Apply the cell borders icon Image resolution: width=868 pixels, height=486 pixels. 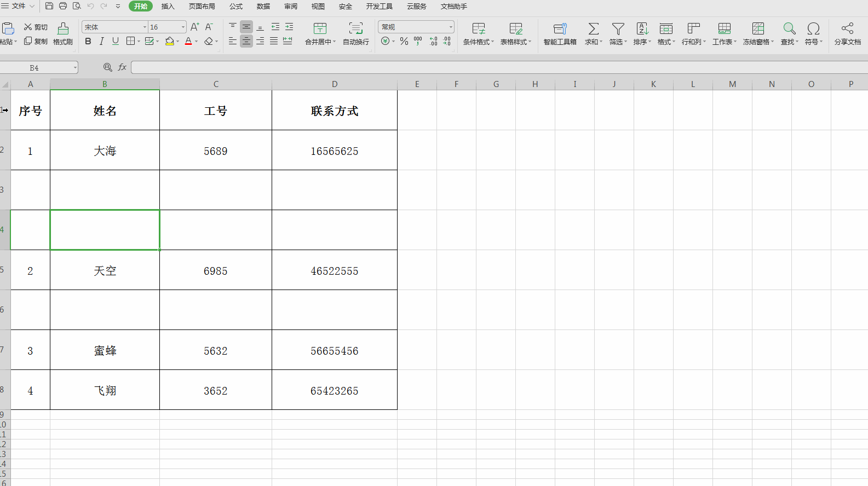pos(130,41)
